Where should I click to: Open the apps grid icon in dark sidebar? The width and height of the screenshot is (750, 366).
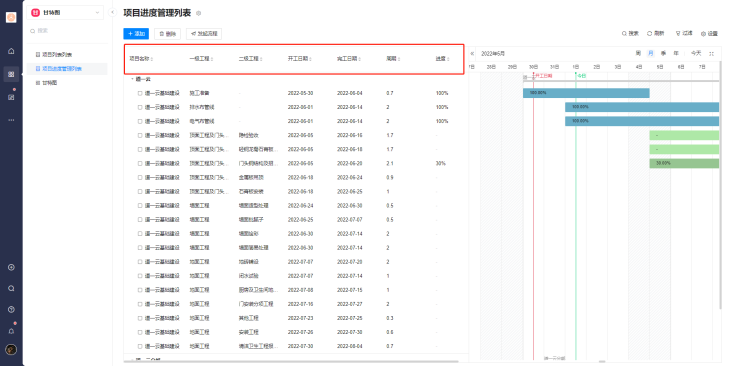pyautogui.click(x=11, y=74)
